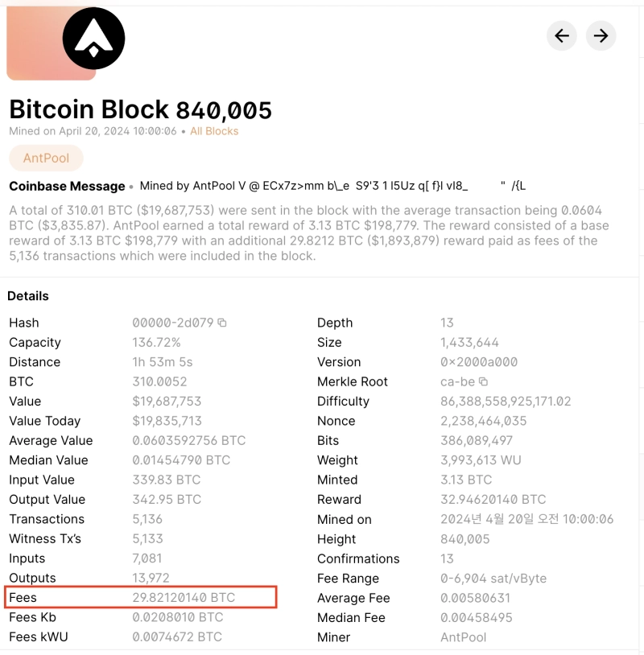Copy the block hash value
This screenshot has height=655, width=644.
(x=222, y=323)
